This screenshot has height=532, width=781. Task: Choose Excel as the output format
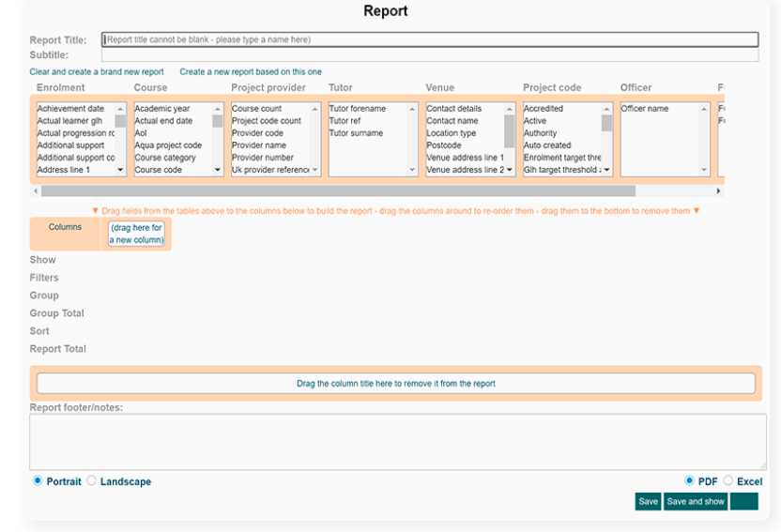point(728,481)
